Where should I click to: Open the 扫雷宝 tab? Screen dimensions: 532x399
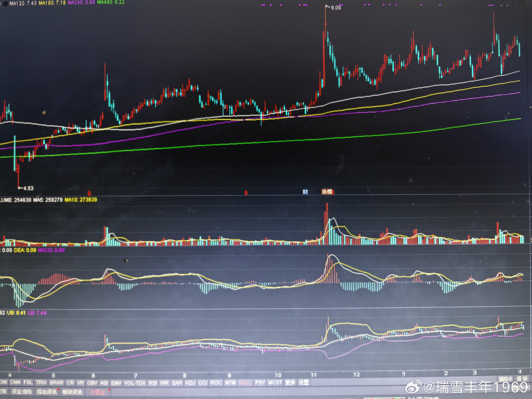pos(98,392)
